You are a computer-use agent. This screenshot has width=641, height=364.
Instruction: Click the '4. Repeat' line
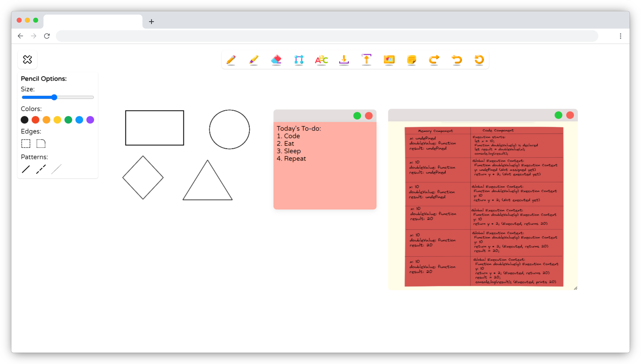click(x=291, y=159)
